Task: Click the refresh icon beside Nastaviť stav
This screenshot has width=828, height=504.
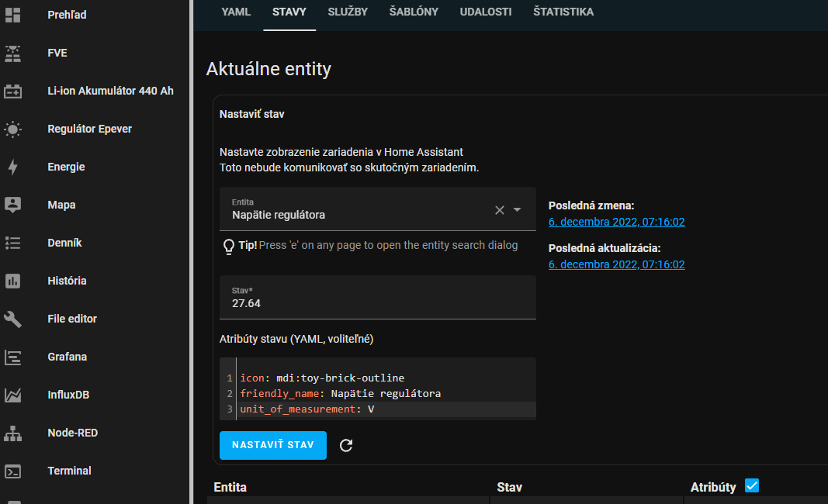Action: [347, 445]
